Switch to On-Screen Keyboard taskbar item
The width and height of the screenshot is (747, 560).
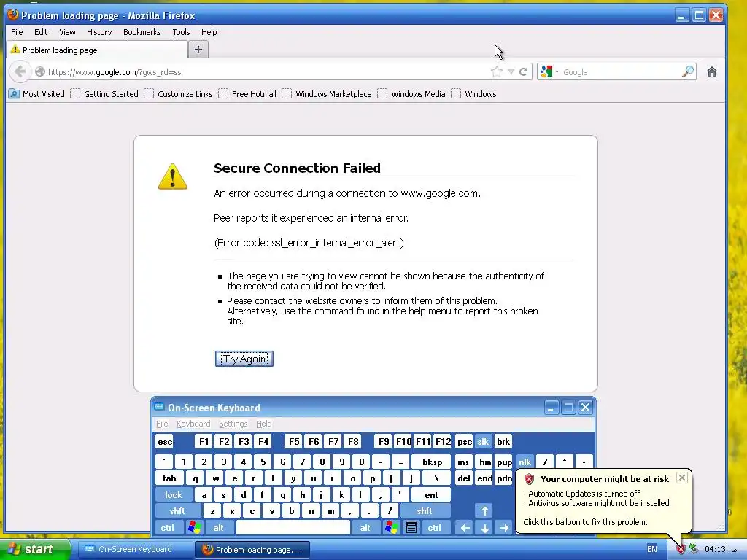click(x=135, y=549)
